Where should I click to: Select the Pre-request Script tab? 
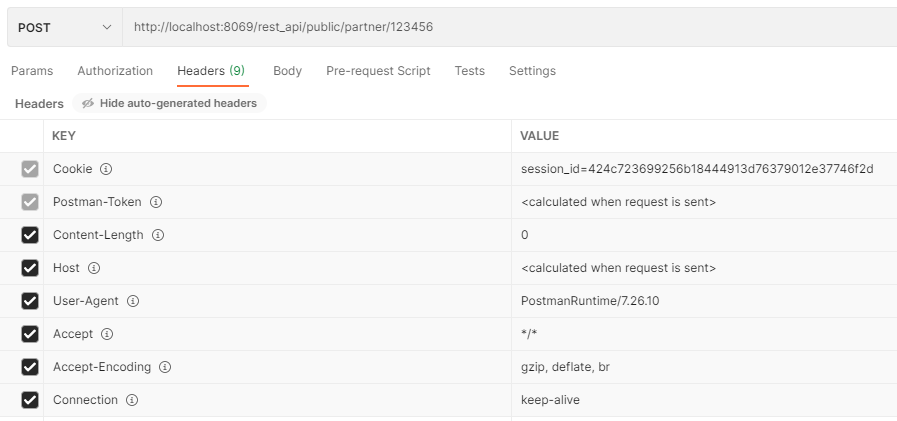click(378, 71)
